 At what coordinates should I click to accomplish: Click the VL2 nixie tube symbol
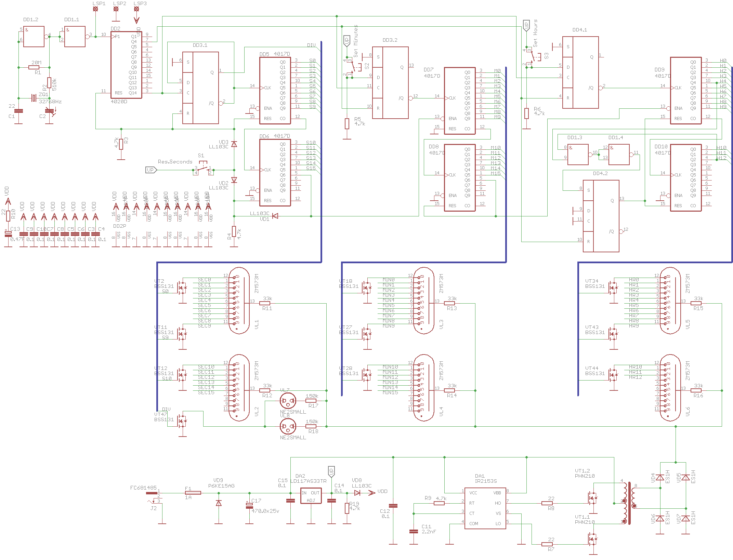239,388
